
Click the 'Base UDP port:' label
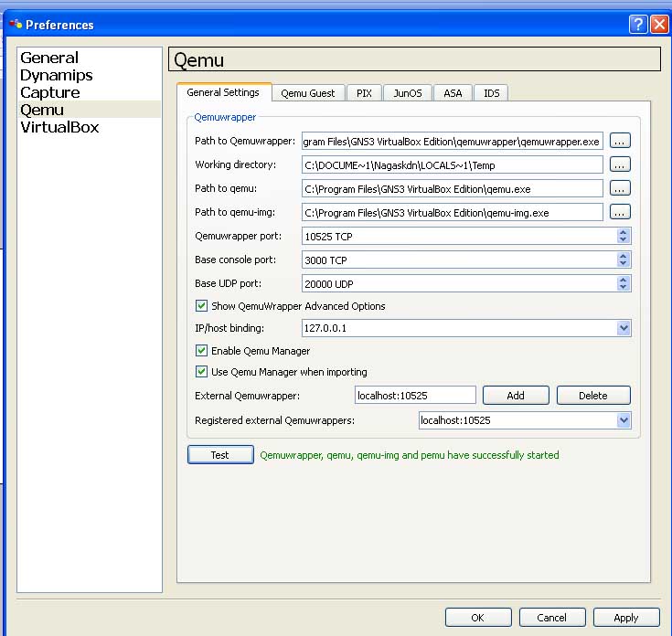point(228,283)
